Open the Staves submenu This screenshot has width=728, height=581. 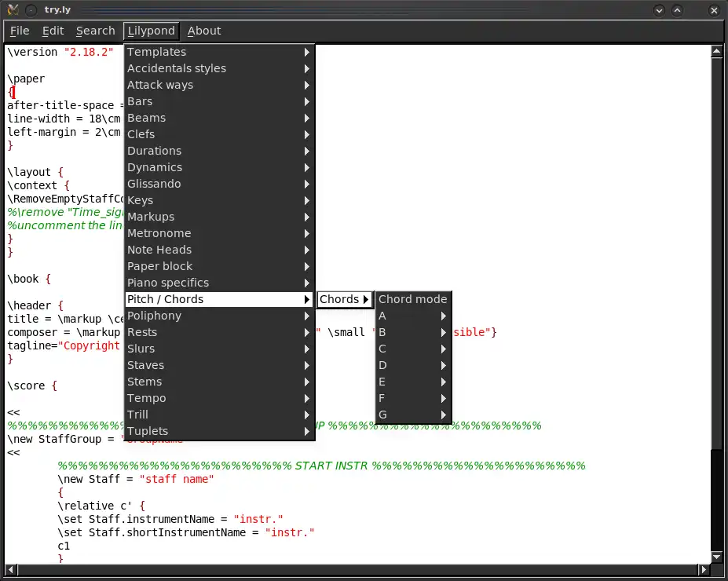(219, 365)
